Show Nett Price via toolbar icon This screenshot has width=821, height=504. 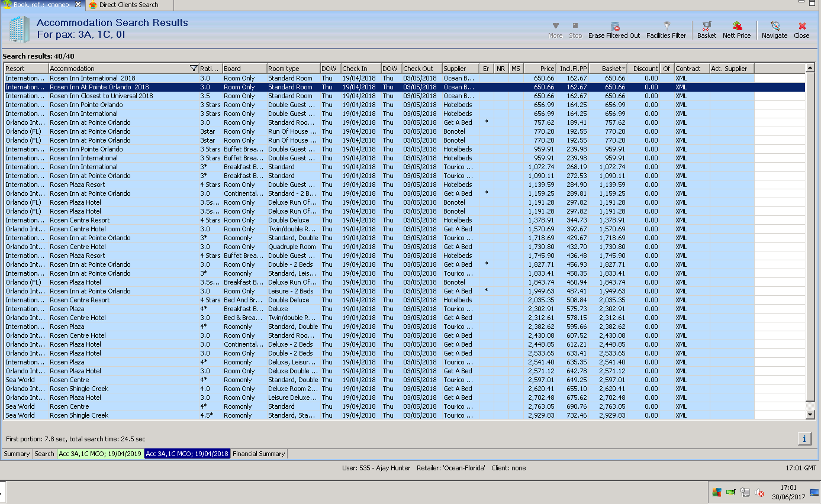click(737, 27)
